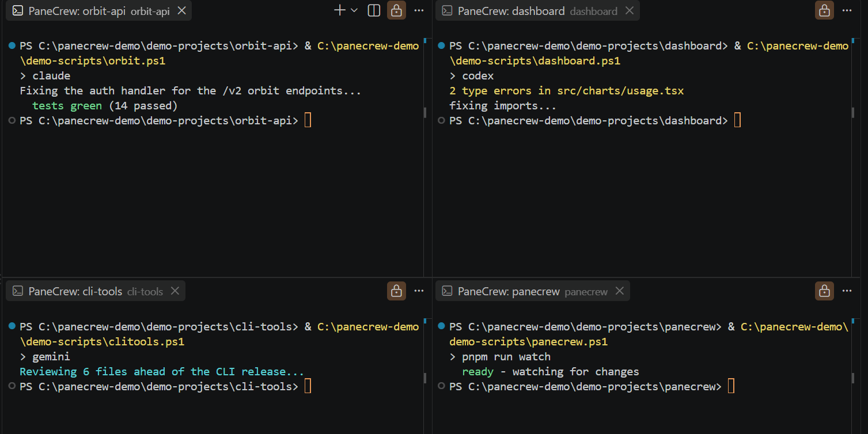
Task: Select the PaneCrew: dashboard terminal tab
Action: tap(537, 10)
